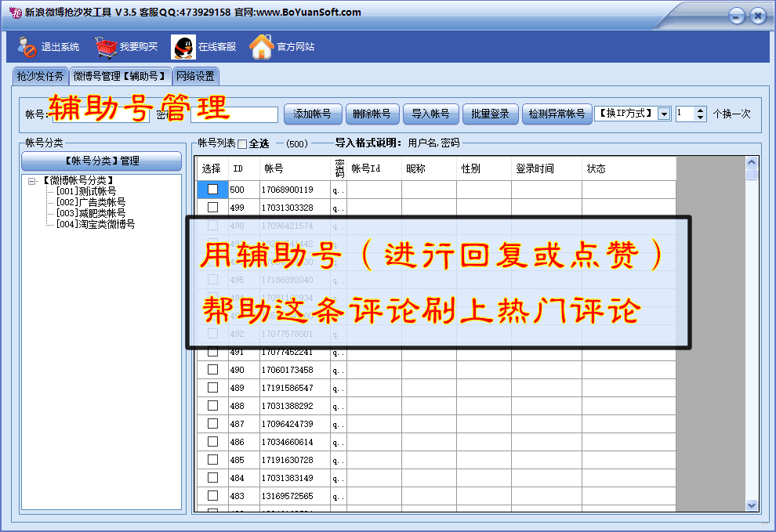Click the account list scrollbar up arrow
The height and width of the screenshot is (532, 776).
click(x=752, y=162)
